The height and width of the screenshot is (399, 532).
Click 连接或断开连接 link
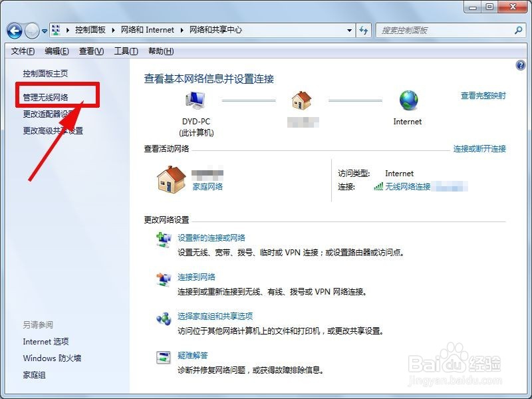pos(479,148)
